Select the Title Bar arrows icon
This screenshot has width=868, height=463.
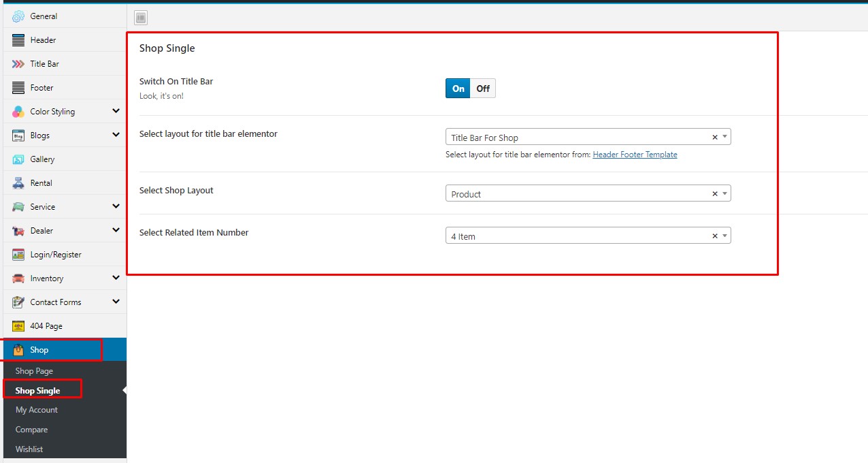[x=18, y=64]
